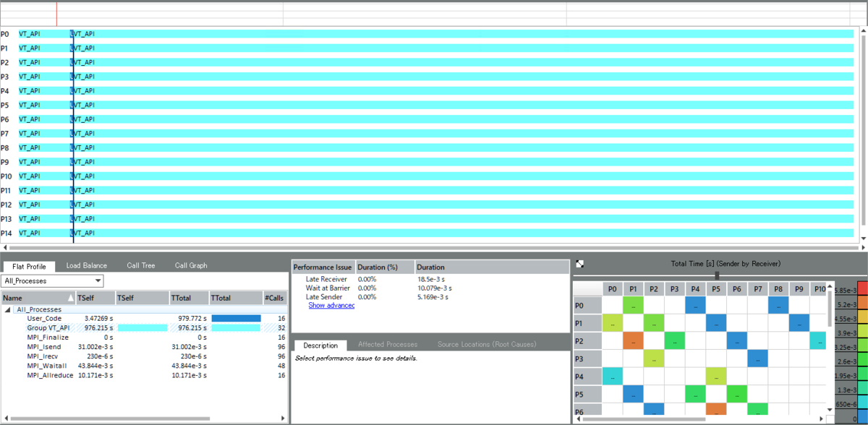Viewport: 868px width, 425px height.
Task: Maximize the message profile matrix panel
Action: (x=580, y=265)
